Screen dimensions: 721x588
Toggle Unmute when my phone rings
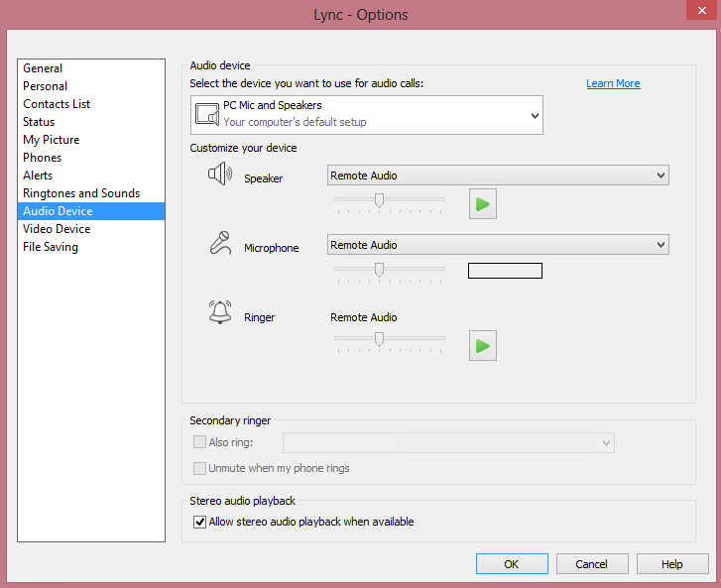[x=199, y=468]
